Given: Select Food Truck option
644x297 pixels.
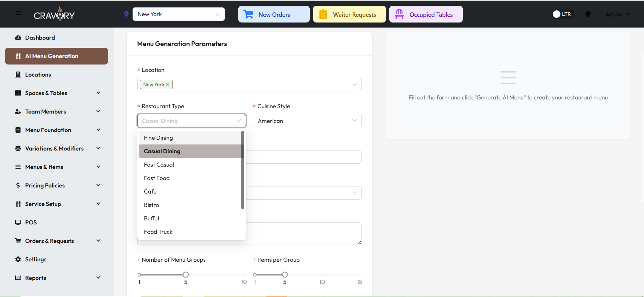Looking at the screenshot, I should pyautogui.click(x=190, y=232).
